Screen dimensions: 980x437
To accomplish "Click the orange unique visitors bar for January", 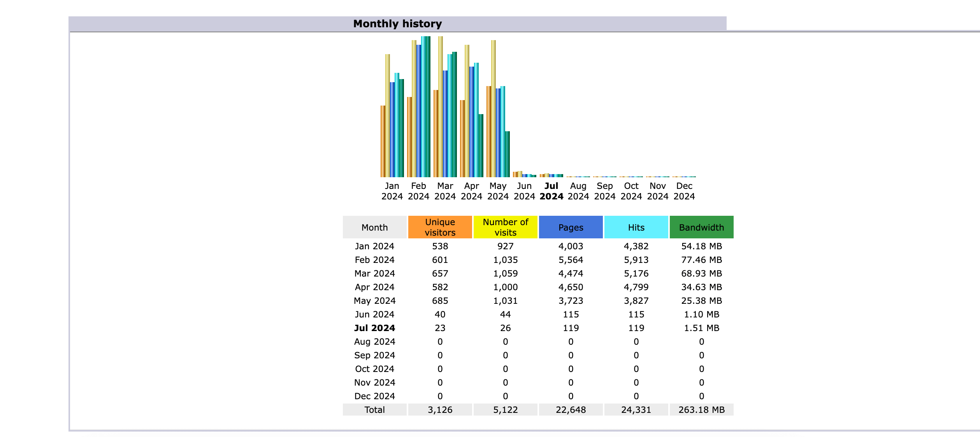I will [x=383, y=141].
